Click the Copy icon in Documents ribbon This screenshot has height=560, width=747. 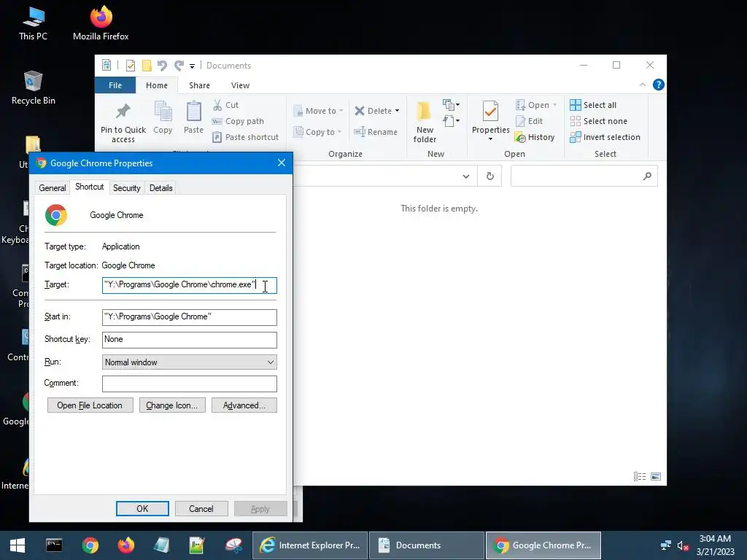163,117
